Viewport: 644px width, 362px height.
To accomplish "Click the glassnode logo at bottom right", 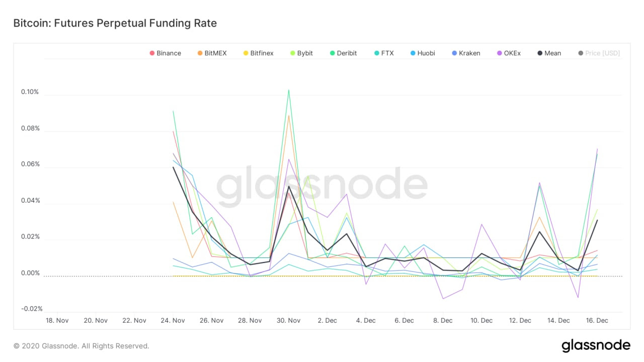I will click(596, 345).
